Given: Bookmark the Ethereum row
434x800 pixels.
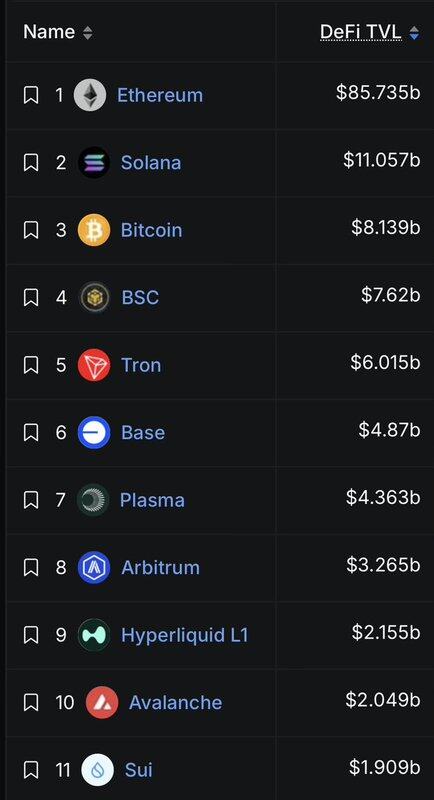Looking at the screenshot, I should (x=31, y=95).
